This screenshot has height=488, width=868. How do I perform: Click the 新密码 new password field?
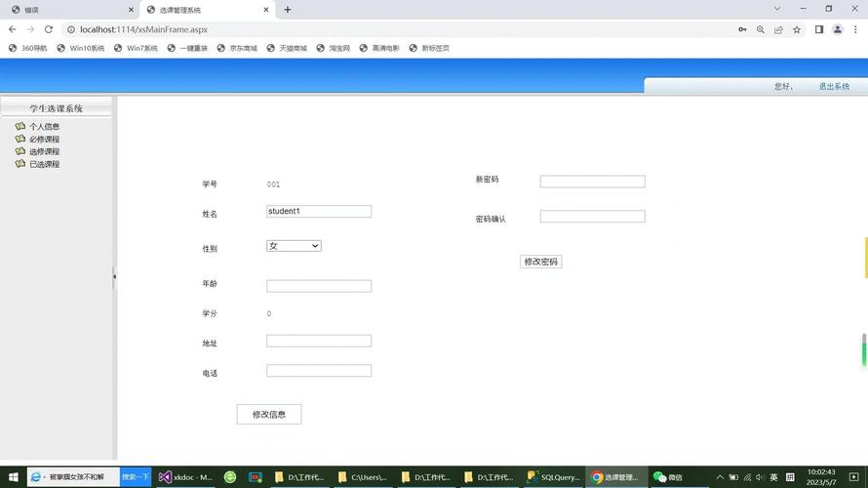(592, 182)
